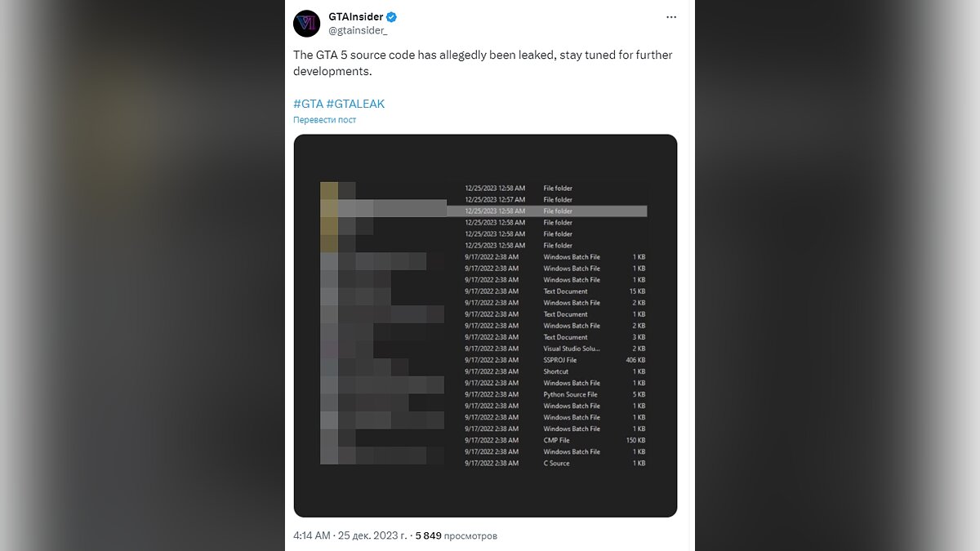
Task: Click the 5 849 просмотров view count
Action: point(456,536)
